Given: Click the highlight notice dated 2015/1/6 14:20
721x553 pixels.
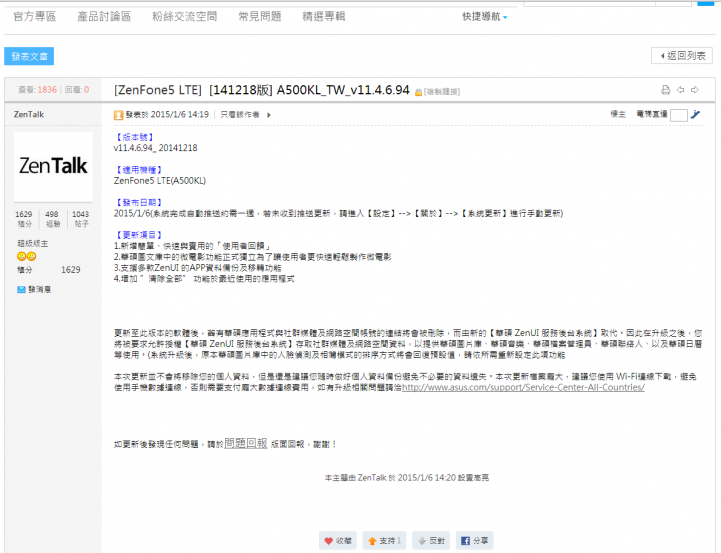Looking at the screenshot, I should pyautogui.click(x=407, y=478).
